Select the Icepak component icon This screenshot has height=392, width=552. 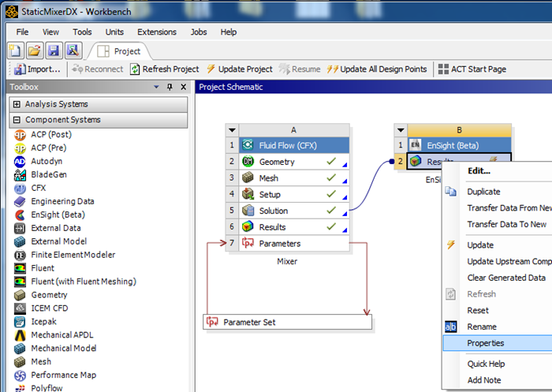click(20, 322)
